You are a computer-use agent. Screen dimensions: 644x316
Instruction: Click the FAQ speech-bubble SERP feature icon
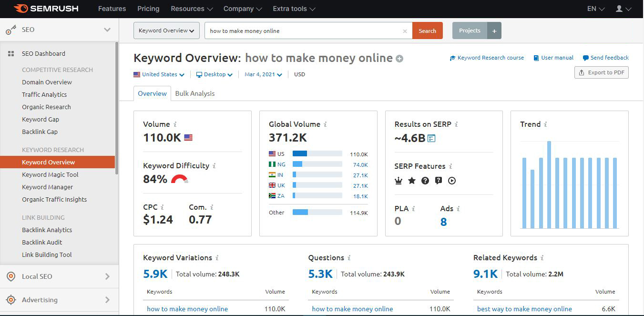438,181
